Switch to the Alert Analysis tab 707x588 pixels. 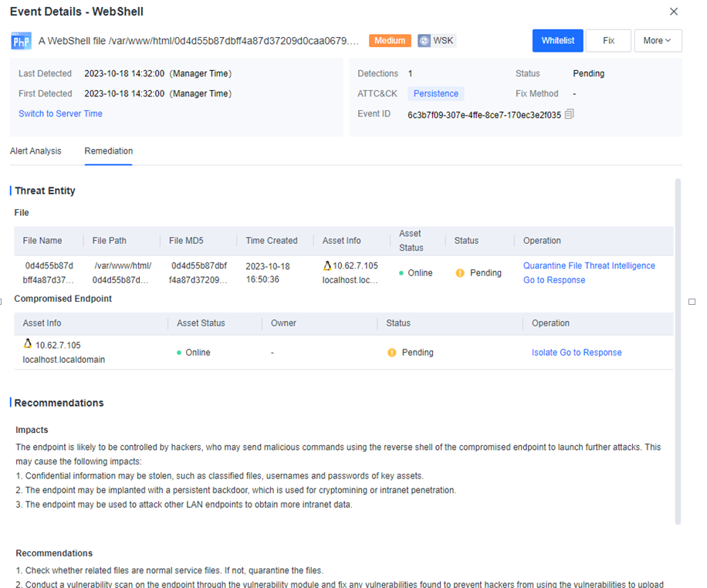pyautogui.click(x=36, y=151)
